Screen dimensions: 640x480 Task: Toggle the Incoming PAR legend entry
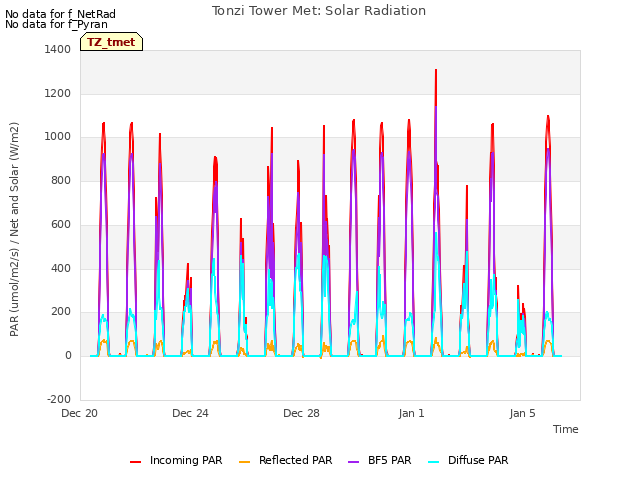coord(176,460)
